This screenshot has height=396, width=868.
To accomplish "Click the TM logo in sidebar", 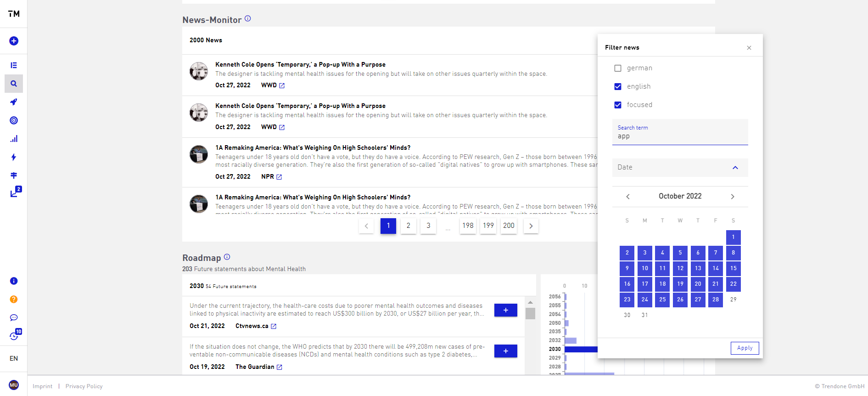I will click(x=14, y=14).
